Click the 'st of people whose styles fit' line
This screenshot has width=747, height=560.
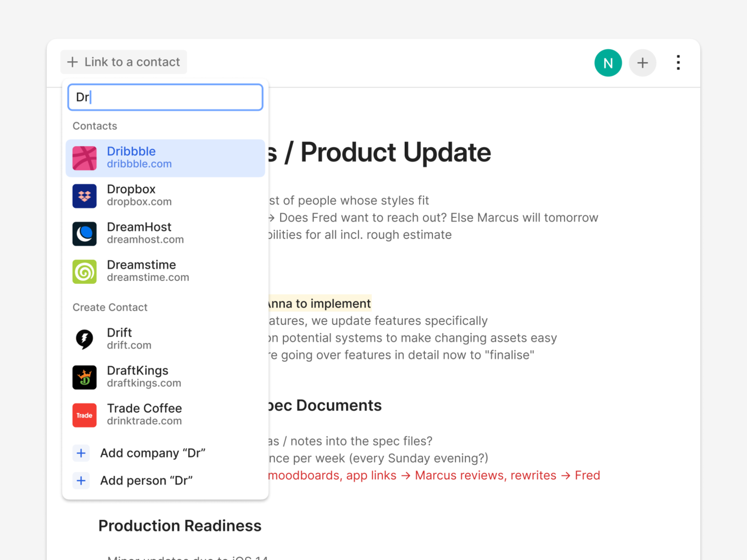click(x=349, y=201)
